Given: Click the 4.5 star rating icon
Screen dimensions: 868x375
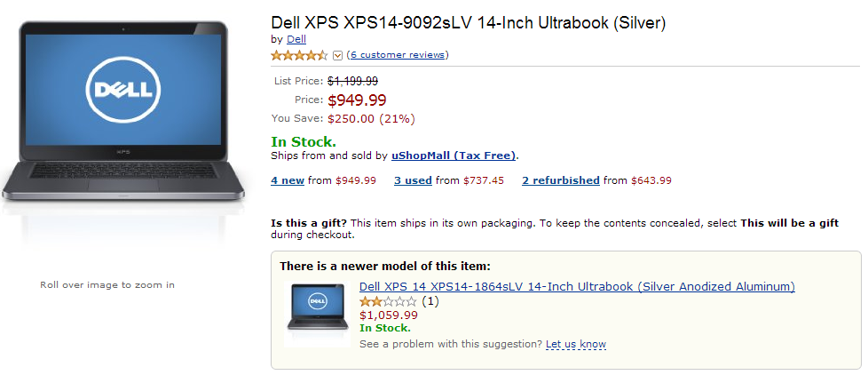Looking at the screenshot, I should [x=299, y=55].
